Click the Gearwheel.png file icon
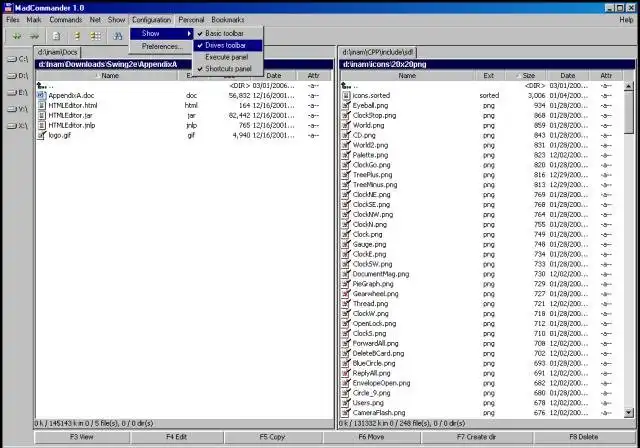The height and width of the screenshot is (448, 640). (x=346, y=294)
